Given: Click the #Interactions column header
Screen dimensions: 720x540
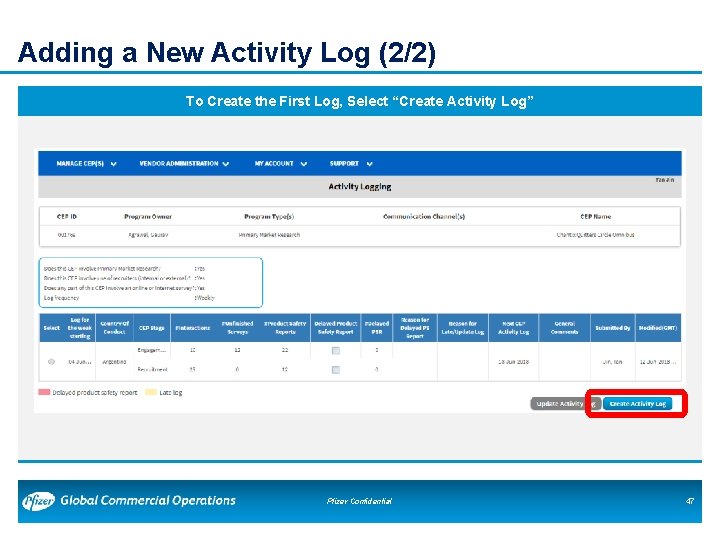Looking at the screenshot, I should (x=192, y=328).
